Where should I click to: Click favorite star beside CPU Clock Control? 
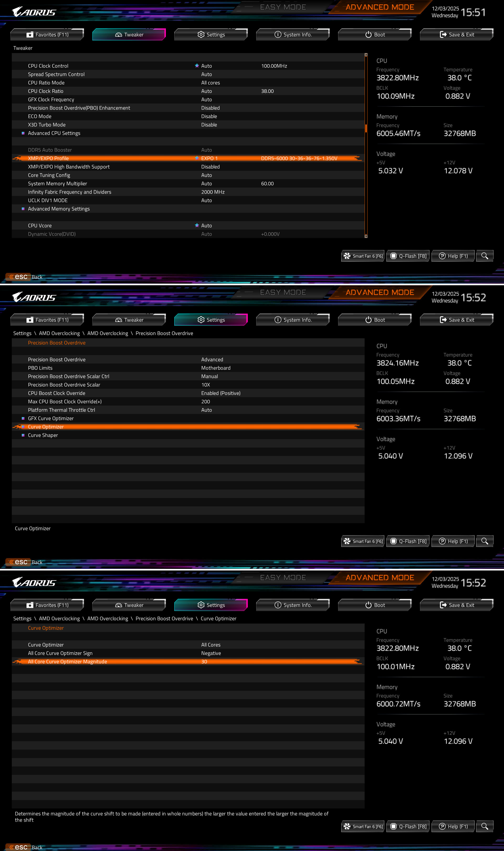pyautogui.click(x=197, y=66)
